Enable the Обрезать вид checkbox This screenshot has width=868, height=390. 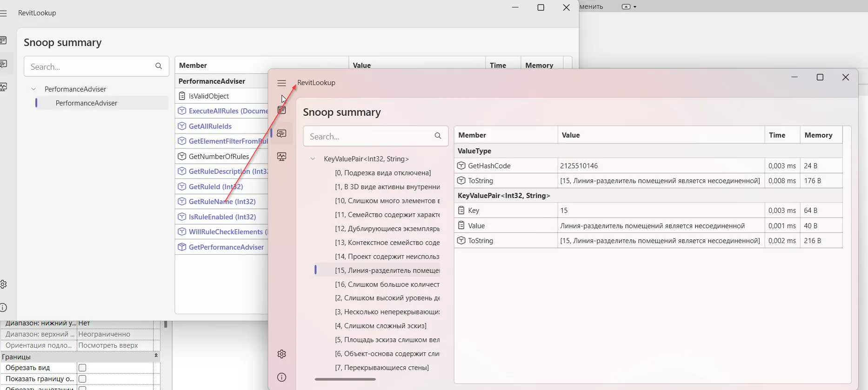click(x=82, y=368)
